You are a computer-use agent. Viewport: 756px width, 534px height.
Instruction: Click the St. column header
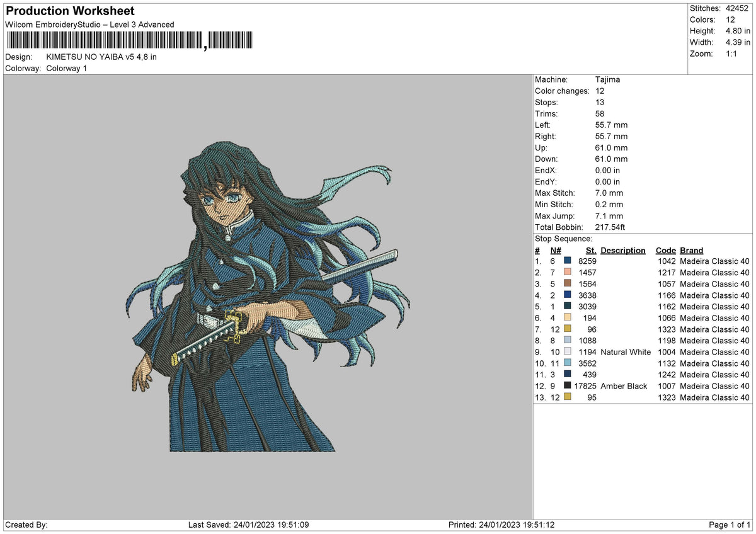point(591,250)
